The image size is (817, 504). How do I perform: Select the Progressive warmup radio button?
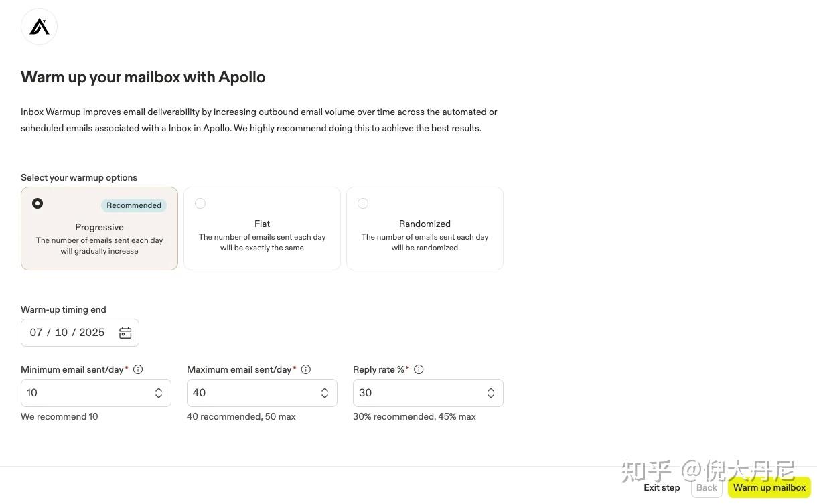click(38, 203)
